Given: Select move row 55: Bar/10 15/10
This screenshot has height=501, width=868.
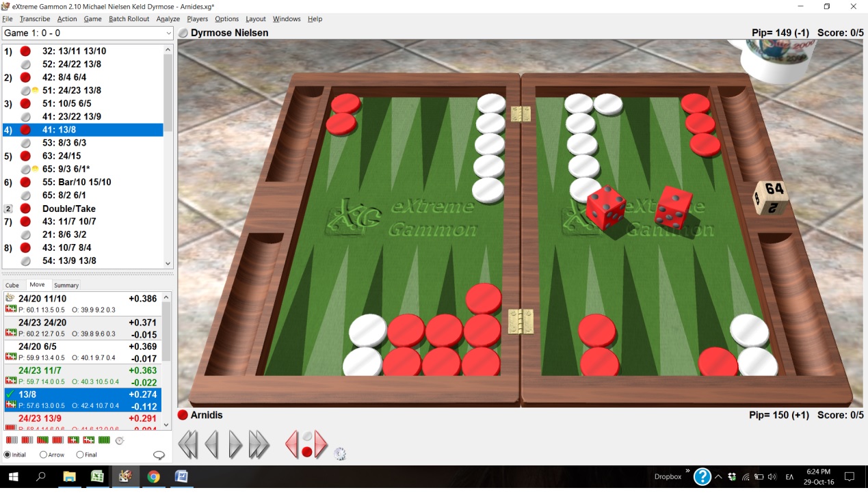Looking at the screenshot, I should tap(83, 182).
